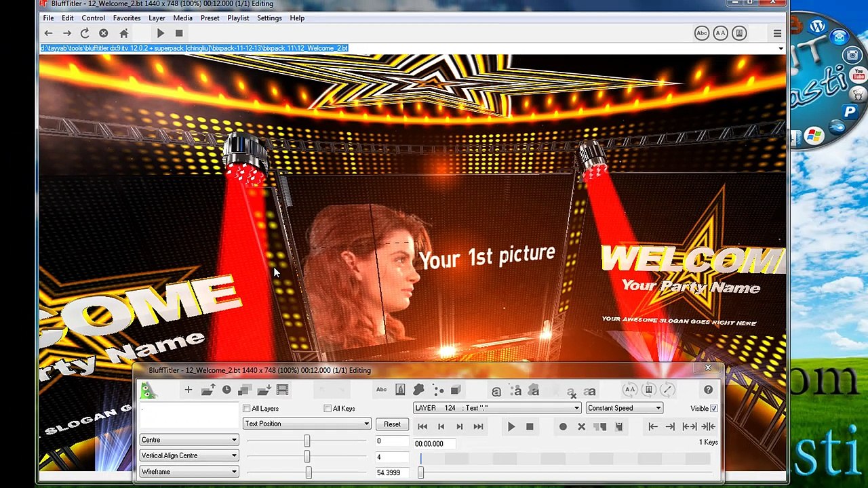Click play button in main toolbar
This screenshot has height=488, width=868.
(x=160, y=33)
